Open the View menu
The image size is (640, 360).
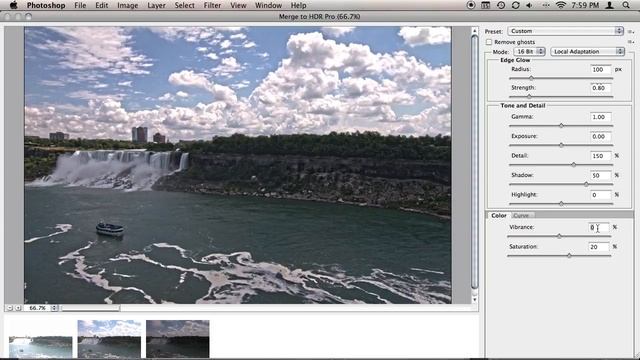coord(238,5)
